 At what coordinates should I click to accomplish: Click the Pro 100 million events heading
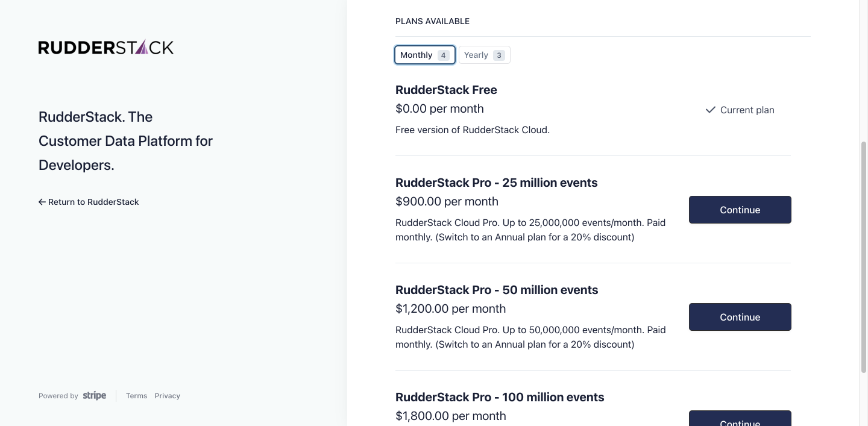tap(499, 397)
